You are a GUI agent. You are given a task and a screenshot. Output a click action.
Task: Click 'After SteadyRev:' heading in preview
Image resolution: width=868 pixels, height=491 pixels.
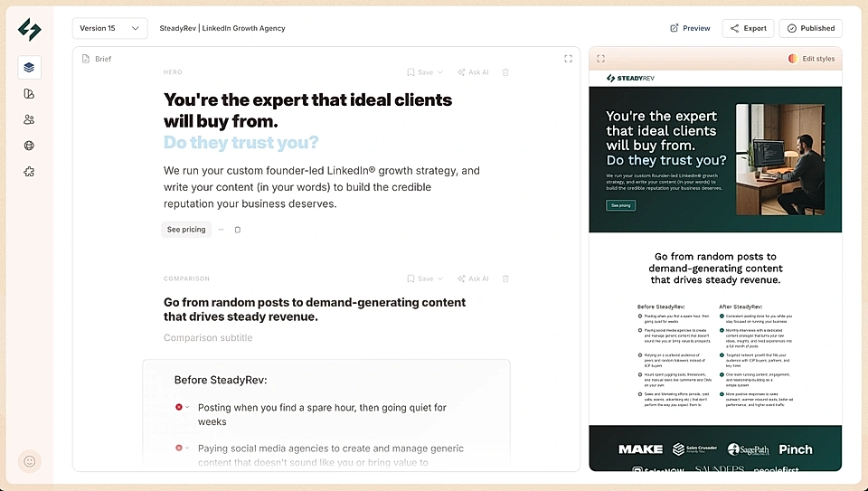741,307
